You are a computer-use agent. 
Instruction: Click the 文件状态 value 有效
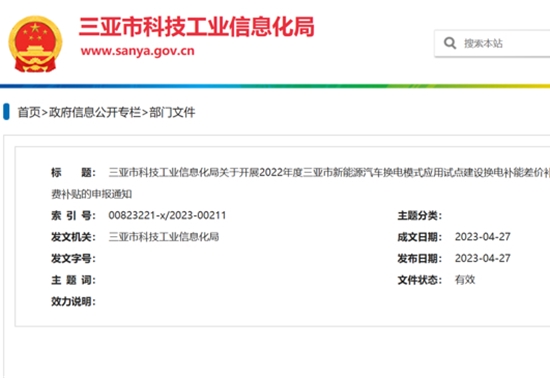tap(465, 279)
